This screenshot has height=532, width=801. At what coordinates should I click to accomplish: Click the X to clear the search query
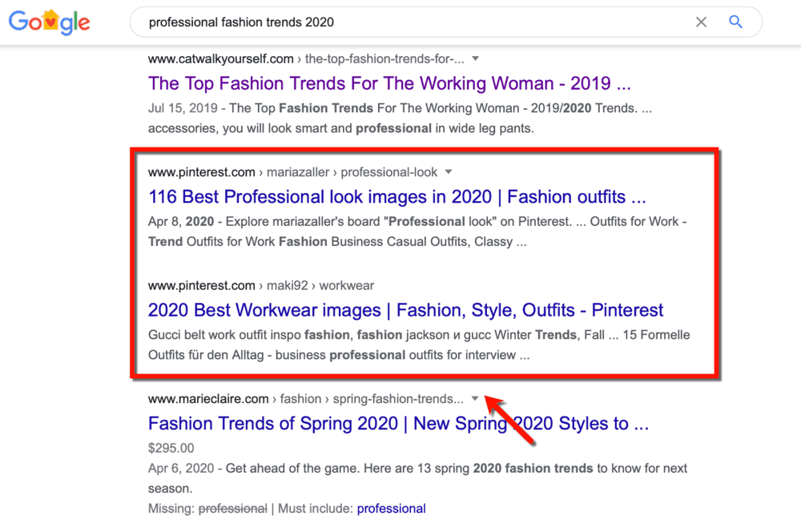pyautogui.click(x=701, y=22)
